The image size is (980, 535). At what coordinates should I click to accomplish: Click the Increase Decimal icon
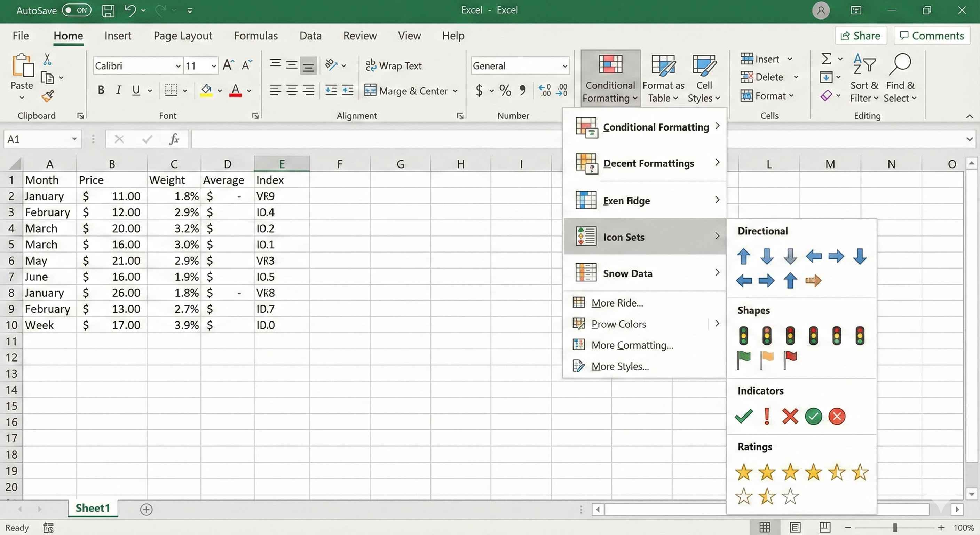click(x=544, y=90)
